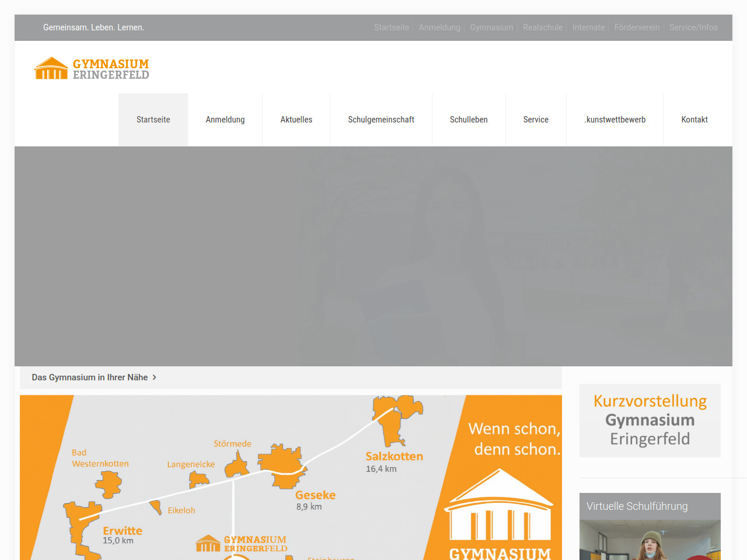The width and height of the screenshot is (747, 560).
Task: Open the Anmeldung main menu item
Action: coord(225,120)
